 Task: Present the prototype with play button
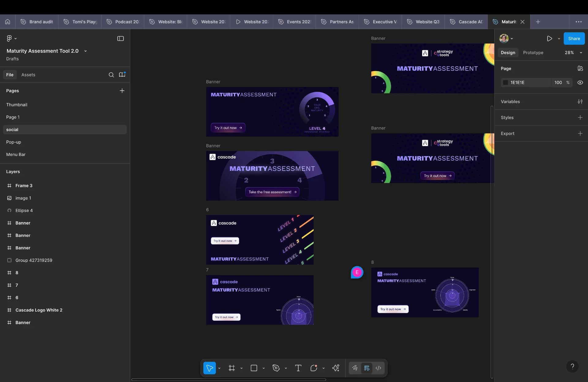click(x=549, y=39)
